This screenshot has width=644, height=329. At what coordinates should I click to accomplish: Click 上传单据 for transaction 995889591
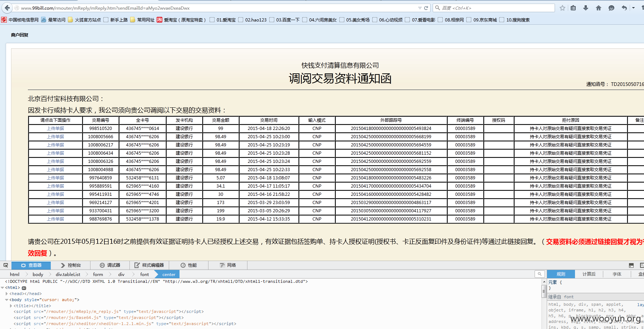click(55, 186)
